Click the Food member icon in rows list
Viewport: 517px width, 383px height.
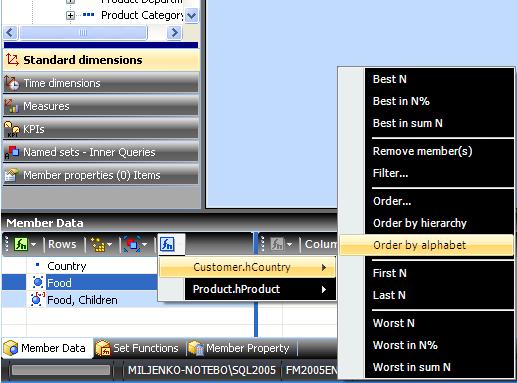click(38, 283)
